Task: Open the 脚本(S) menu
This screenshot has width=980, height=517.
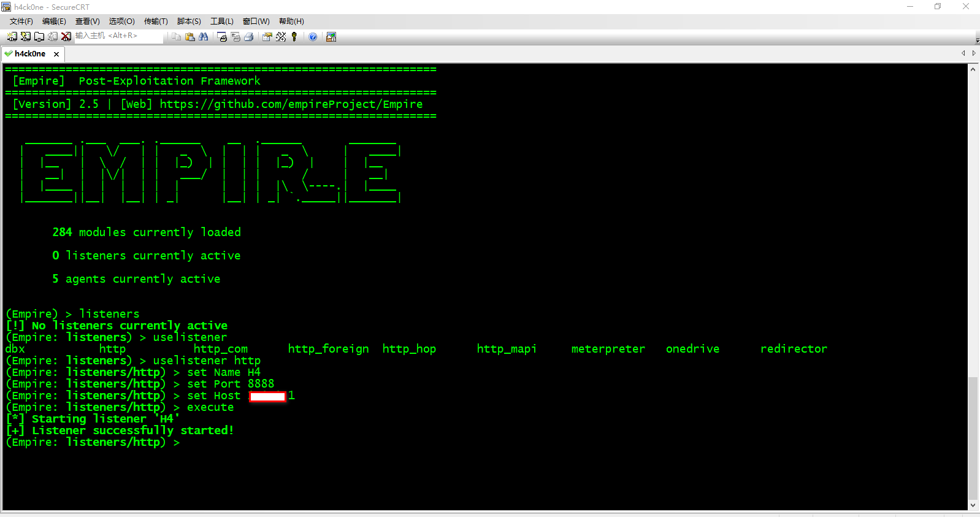Action: (189, 21)
